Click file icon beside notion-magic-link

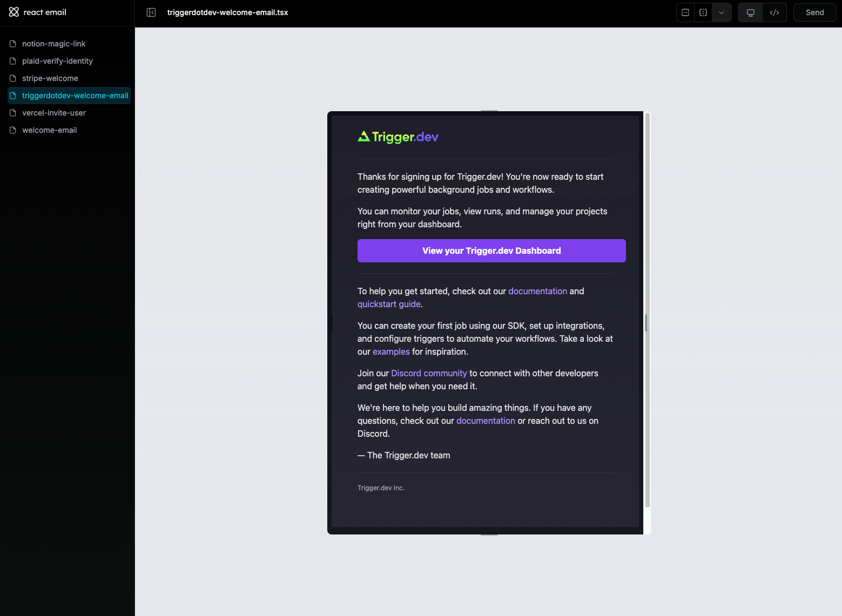click(13, 44)
